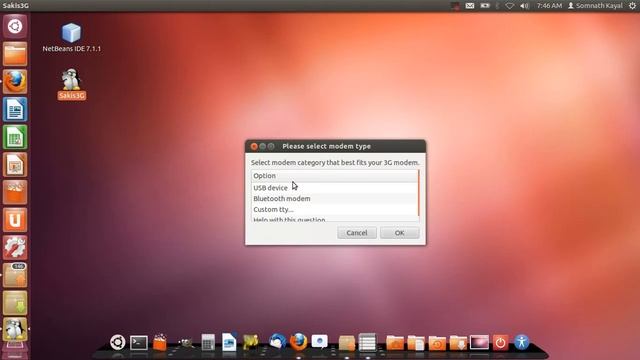The width and height of the screenshot is (640, 360).
Task: Open Calculator from the bottom dock
Action: [x=208, y=342]
